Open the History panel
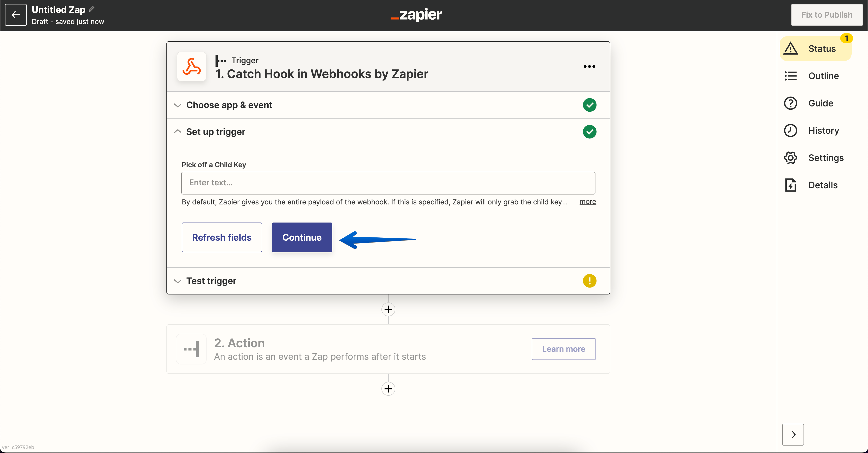 [x=815, y=130]
